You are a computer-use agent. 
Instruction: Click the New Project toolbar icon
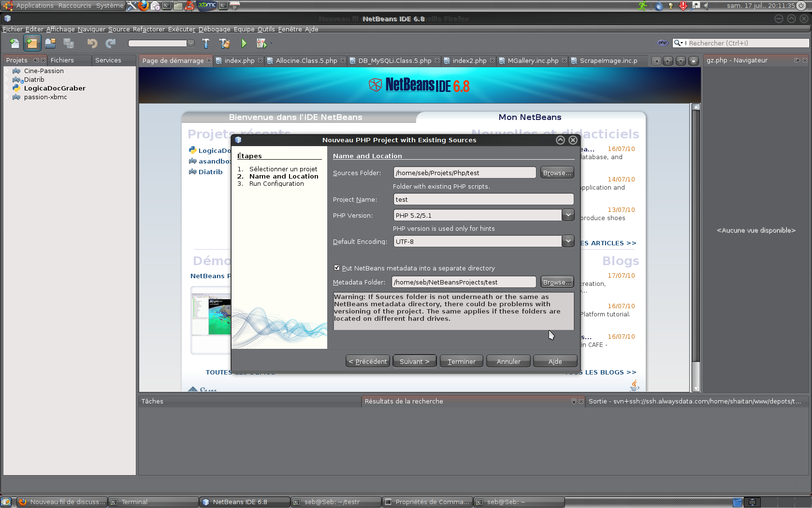tap(32, 43)
